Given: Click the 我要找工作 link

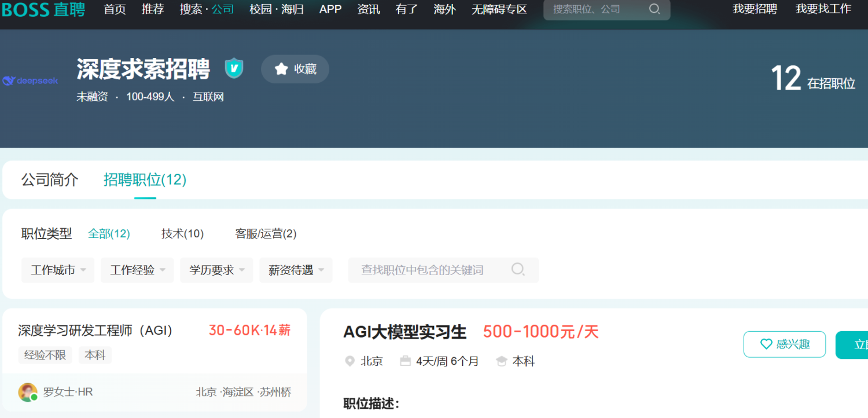Looking at the screenshot, I should coord(823,9).
